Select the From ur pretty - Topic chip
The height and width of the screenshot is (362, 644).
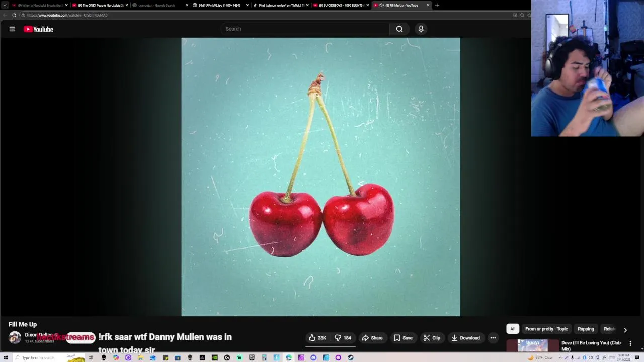546,329
